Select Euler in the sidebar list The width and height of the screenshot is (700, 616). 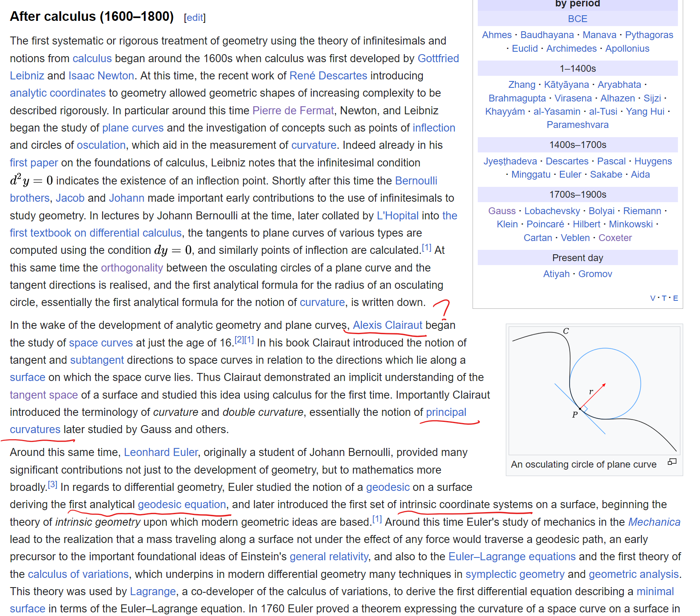click(570, 174)
